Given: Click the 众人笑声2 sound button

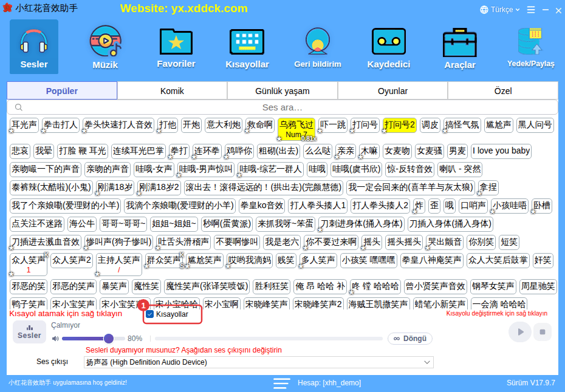Looking at the screenshot, I should point(72,260).
